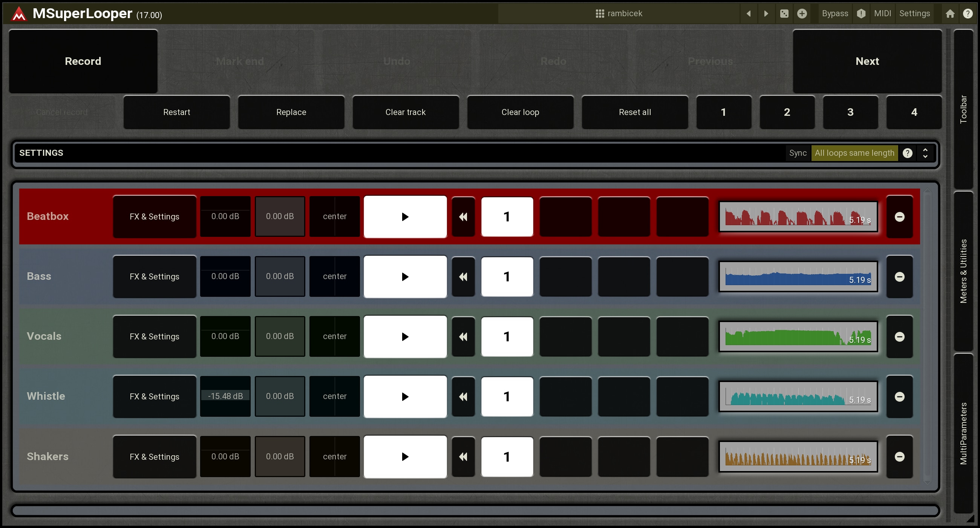Expand the Settings panel up-down arrows

[x=925, y=153]
